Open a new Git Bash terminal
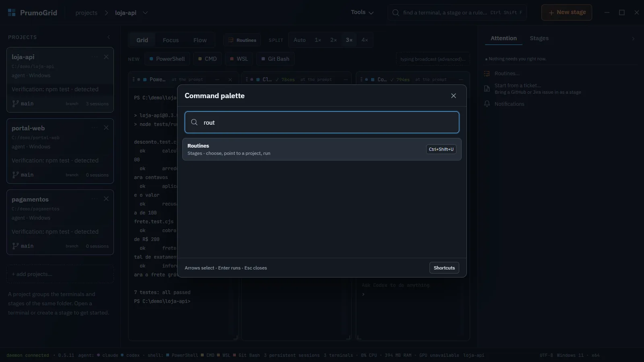Viewport: 644px width, 362px height. coord(275,59)
